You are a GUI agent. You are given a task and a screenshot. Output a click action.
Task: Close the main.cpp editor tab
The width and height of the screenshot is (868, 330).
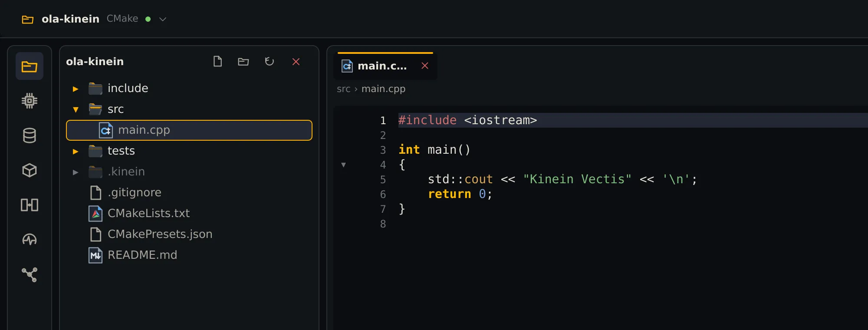pyautogui.click(x=425, y=66)
